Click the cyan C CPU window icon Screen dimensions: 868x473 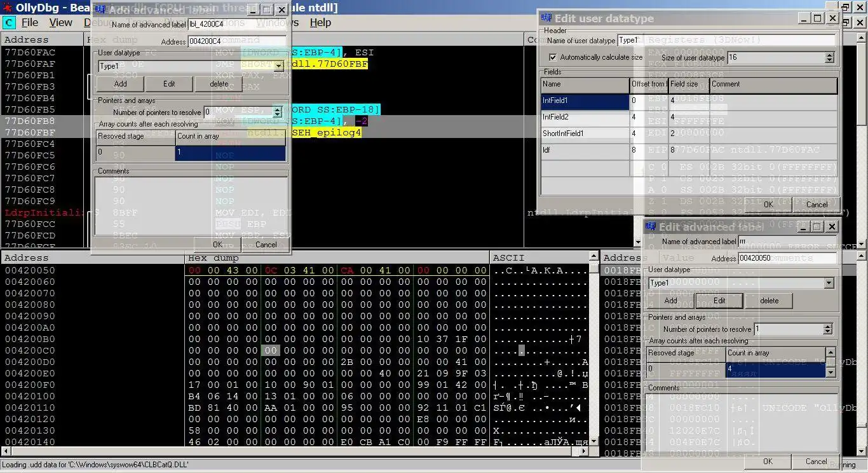click(x=8, y=23)
